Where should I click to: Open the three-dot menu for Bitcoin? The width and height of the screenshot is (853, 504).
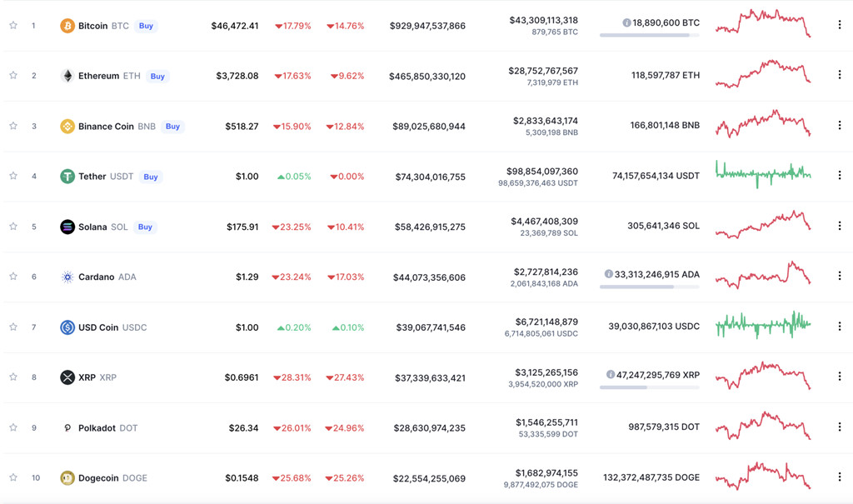[x=840, y=25]
